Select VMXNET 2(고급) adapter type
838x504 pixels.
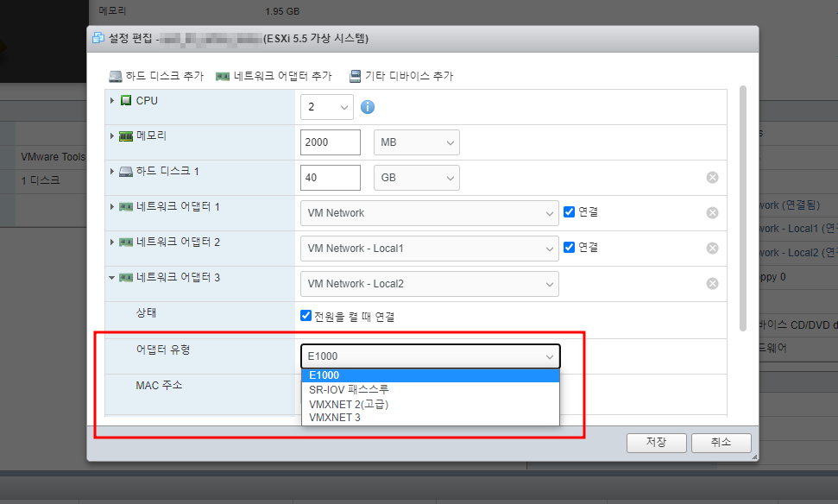pyautogui.click(x=431, y=404)
